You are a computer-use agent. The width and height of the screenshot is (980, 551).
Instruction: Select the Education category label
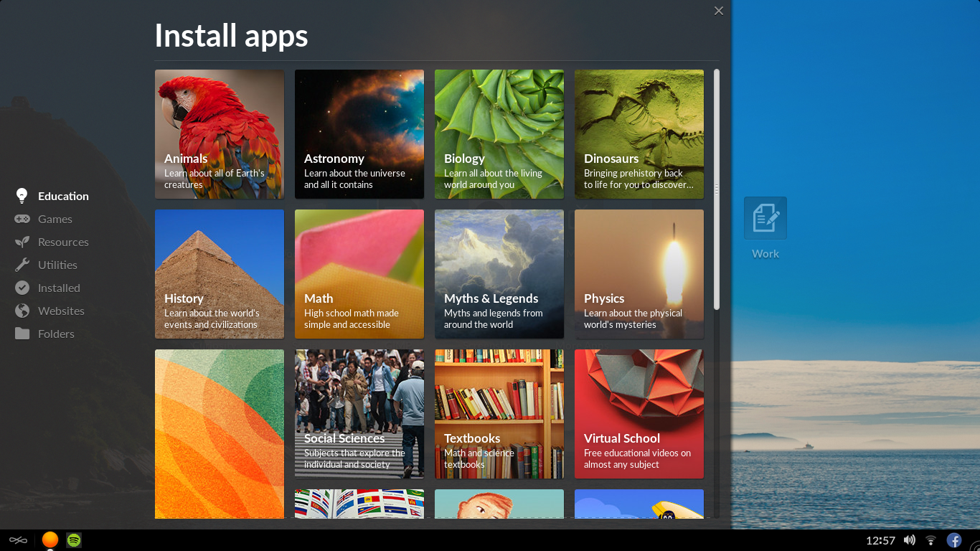pyautogui.click(x=63, y=196)
